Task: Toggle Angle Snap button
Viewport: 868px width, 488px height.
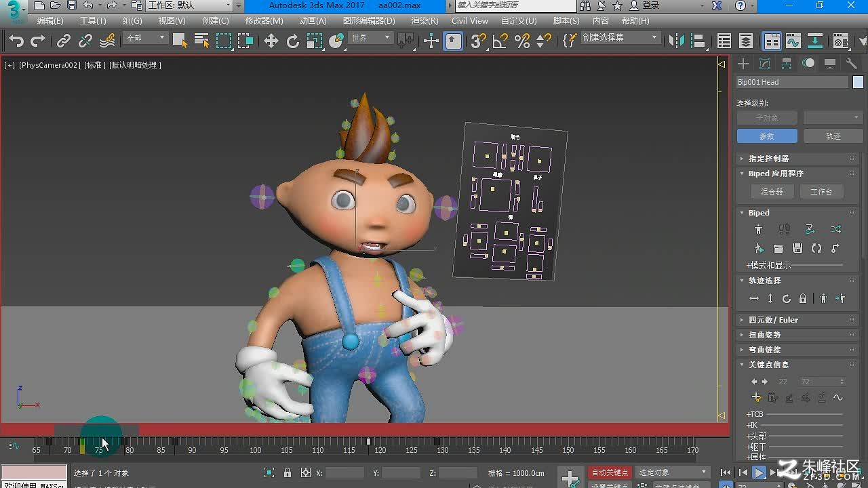Action: pos(500,41)
